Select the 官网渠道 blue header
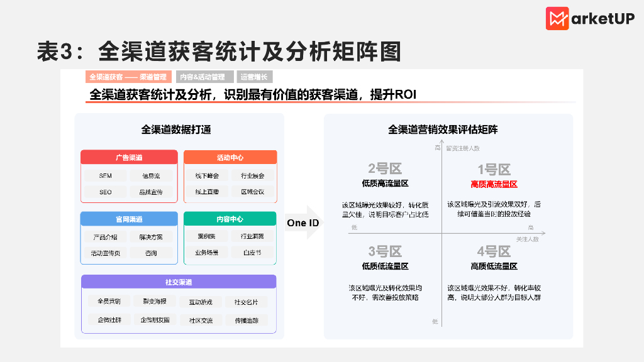The width and height of the screenshot is (644, 362). point(129,219)
